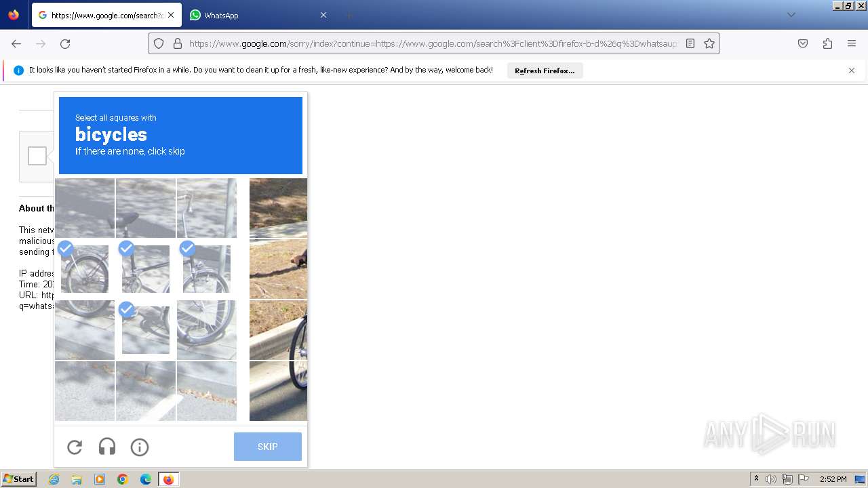The height and width of the screenshot is (488, 868).
Task: Open captcha help info icon
Action: point(140,447)
